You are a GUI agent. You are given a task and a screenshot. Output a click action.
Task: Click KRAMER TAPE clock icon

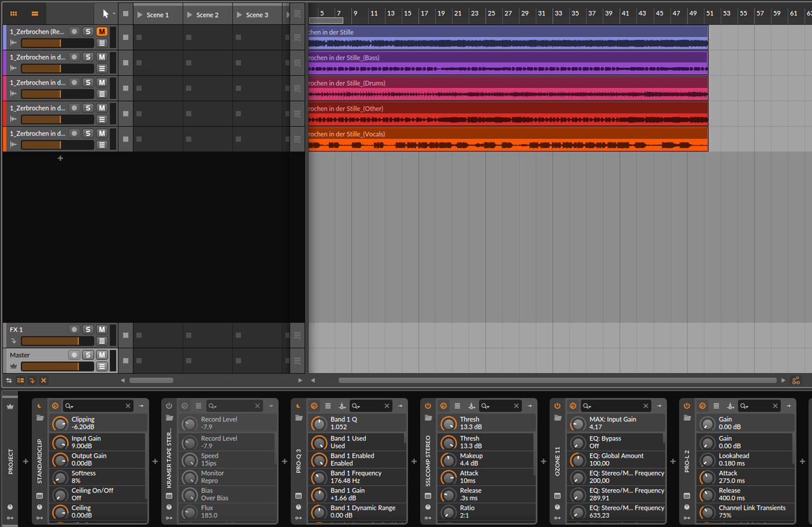pos(168,507)
